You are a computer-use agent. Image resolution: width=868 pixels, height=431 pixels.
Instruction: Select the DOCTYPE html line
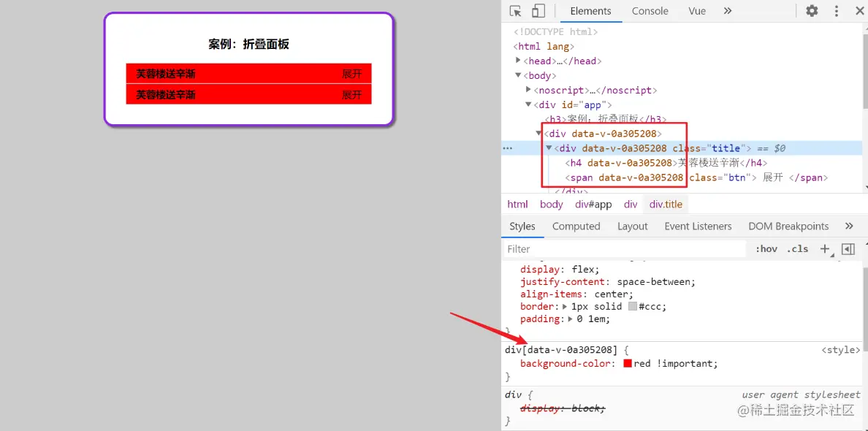click(x=556, y=31)
